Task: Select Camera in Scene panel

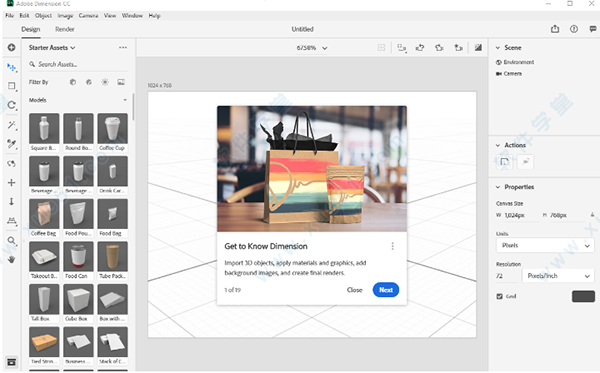Action: coord(509,73)
